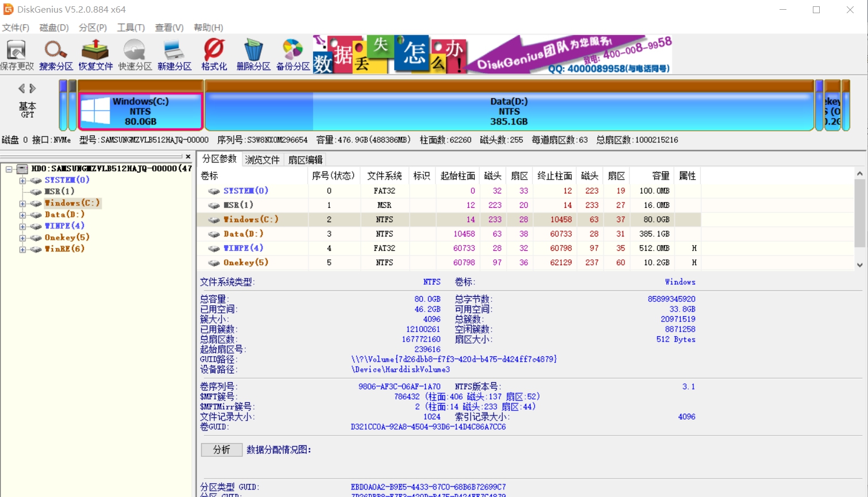Click the GUID路径 volume path value
Screen dimensions: 868x497
(454, 359)
